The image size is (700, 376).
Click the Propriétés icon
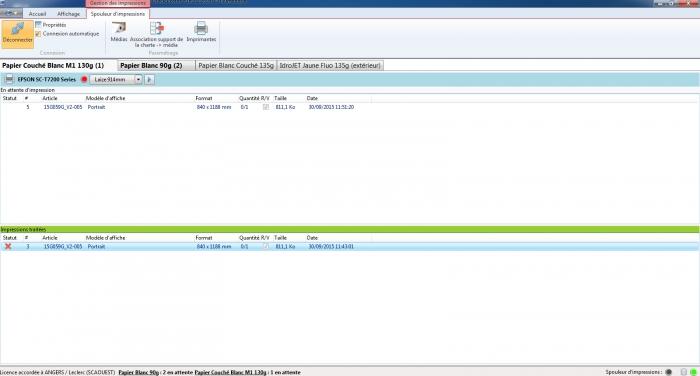click(x=38, y=25)
